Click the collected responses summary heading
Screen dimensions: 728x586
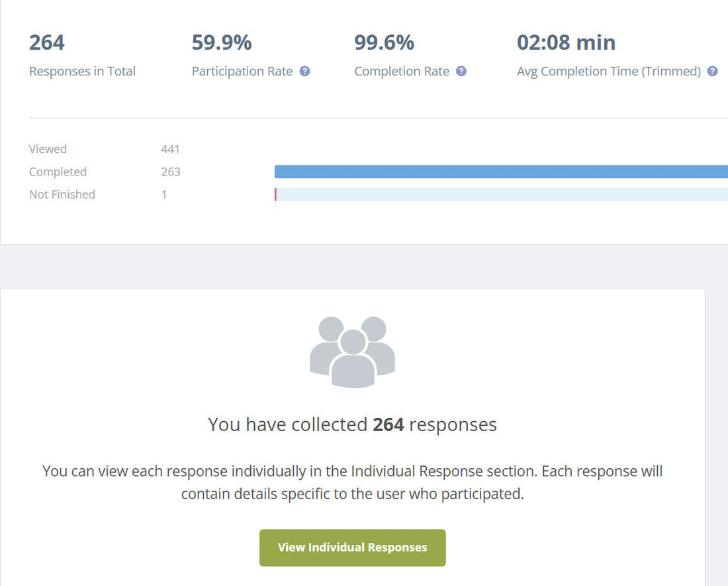pyautogui.click(x=352, y=424)
